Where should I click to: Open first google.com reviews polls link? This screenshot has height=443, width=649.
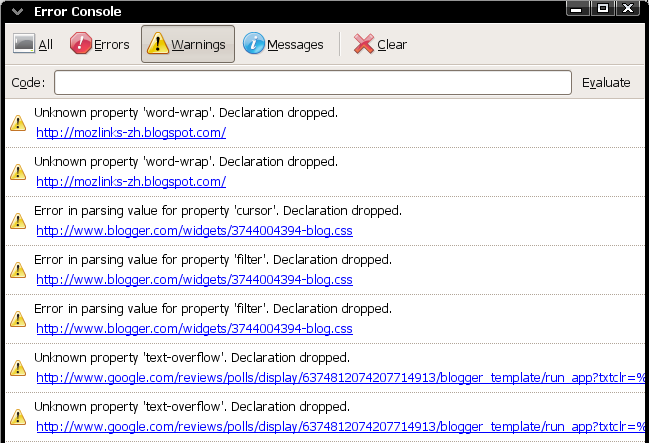click(340, 377)
